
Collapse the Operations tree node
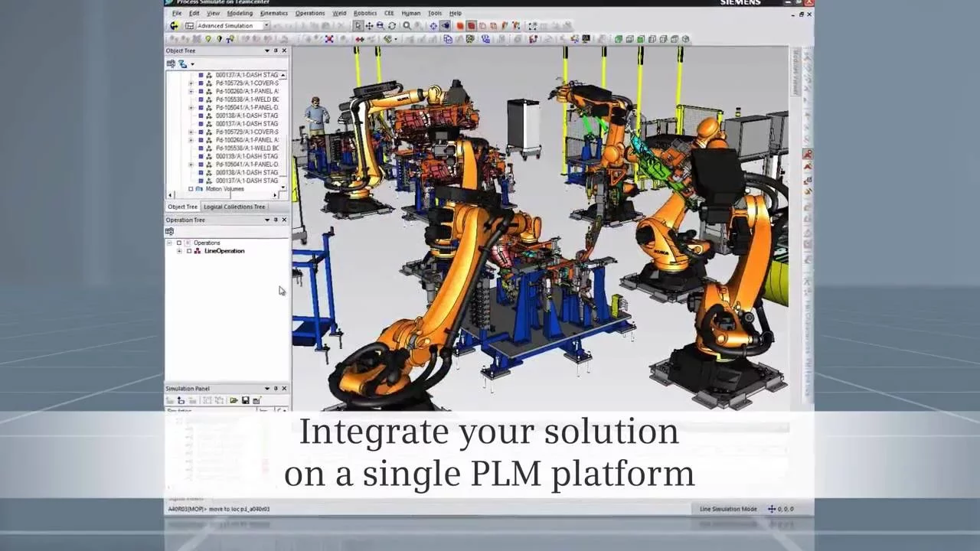coord(169,243)
